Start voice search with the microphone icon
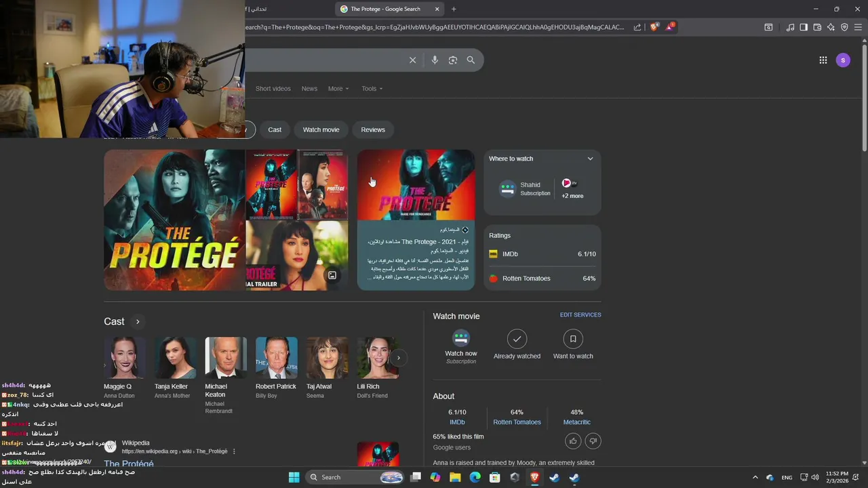 (x=435, y=60)
